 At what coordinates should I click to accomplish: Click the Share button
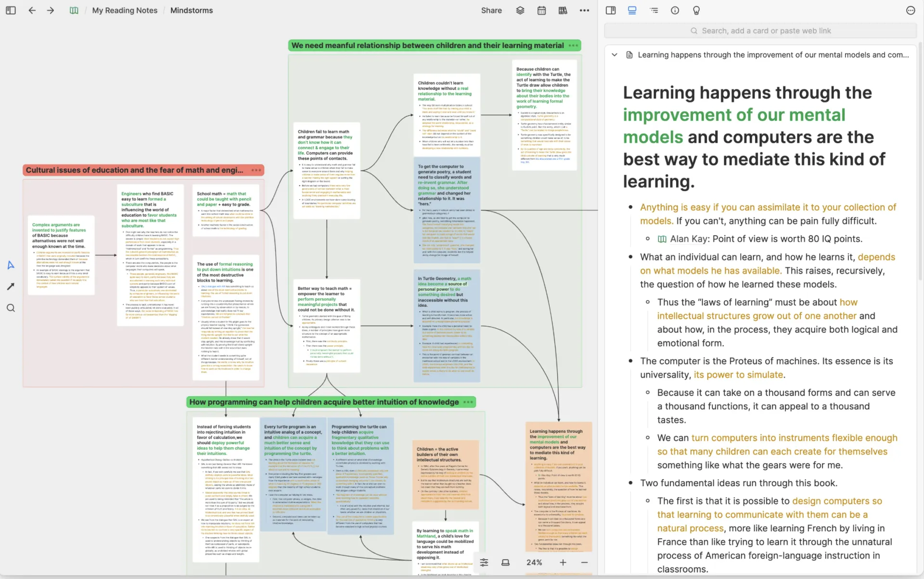point(491,10)
